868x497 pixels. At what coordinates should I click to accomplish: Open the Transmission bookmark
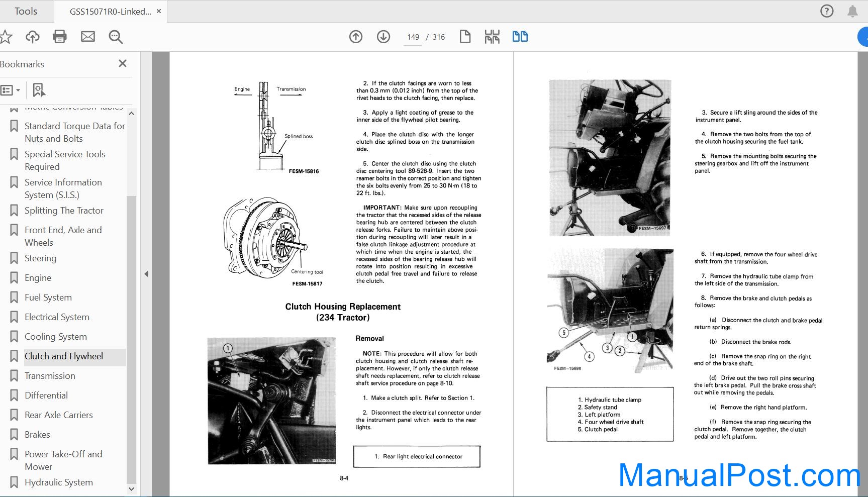50,376
